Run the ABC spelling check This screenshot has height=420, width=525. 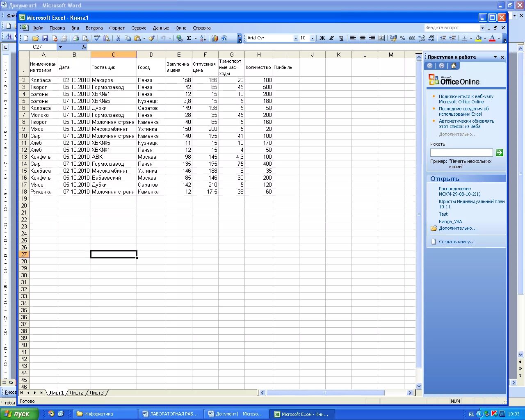pos(97,38)
